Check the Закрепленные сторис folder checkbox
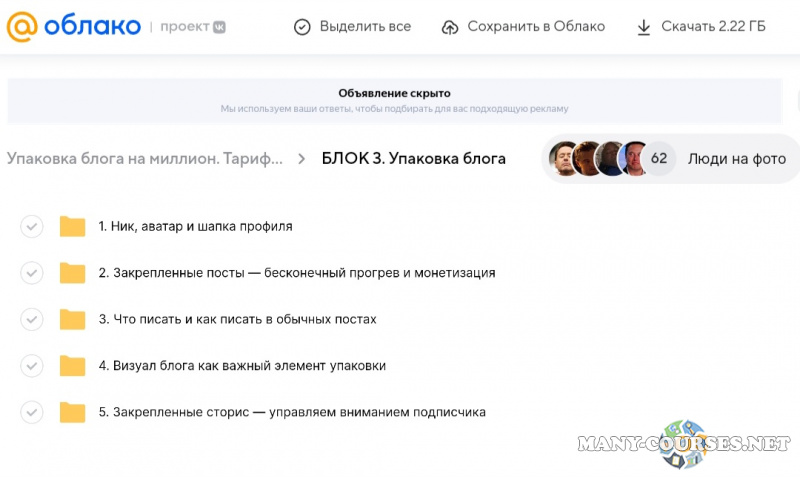This screenshot has width=800, height=477. tap(32, 412)
